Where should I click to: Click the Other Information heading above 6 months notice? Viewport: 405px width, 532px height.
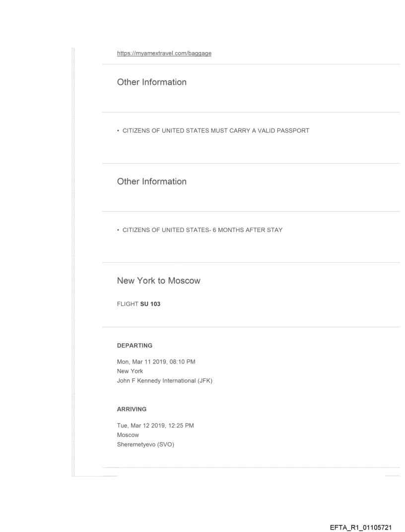pos(152,181)
